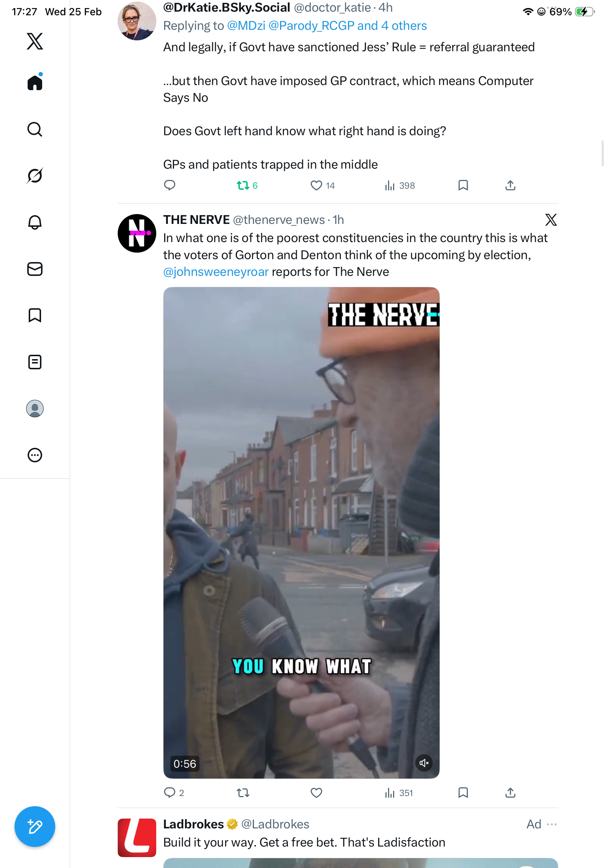Open the '@MDzi @Parody_RCGP and 4 others' link
This screenshot has width=606, height=868.
click(x=327, y=26)
